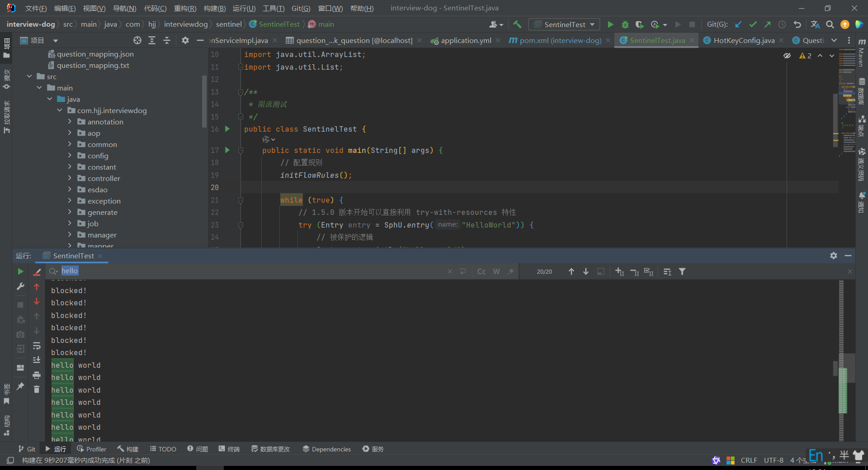Update project via Git arrow icon
Image resolution: width=868 pixels, height=470 pixels.
[738, 24]
